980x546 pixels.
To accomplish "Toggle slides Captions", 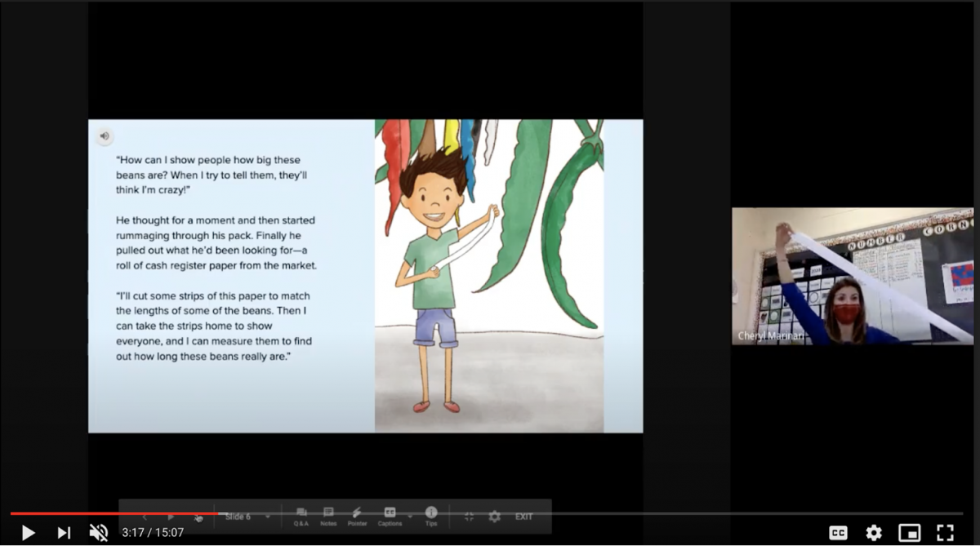I will point(390,517).
